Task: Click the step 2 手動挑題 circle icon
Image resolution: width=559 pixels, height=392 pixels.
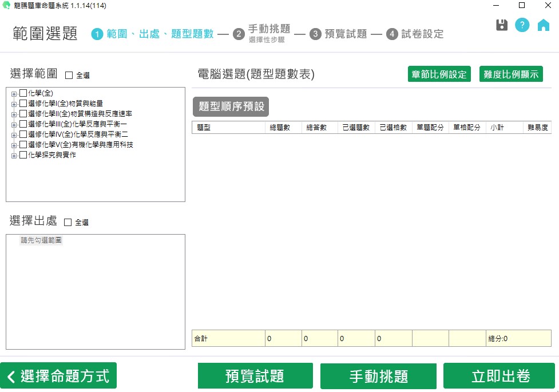Action: [x=239, y=34]
